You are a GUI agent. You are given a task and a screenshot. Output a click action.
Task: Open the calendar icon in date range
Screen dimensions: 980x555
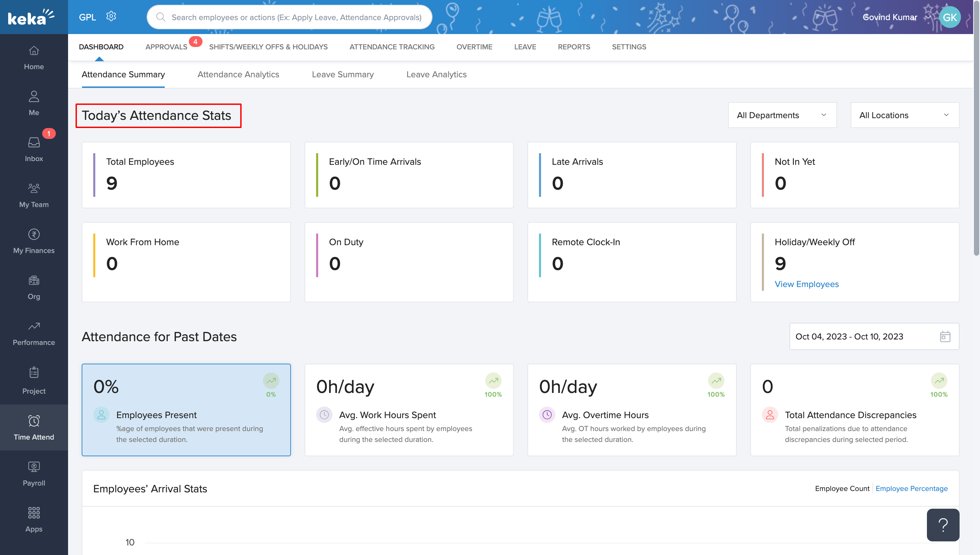pyautogui.click(x=945, y=337)
